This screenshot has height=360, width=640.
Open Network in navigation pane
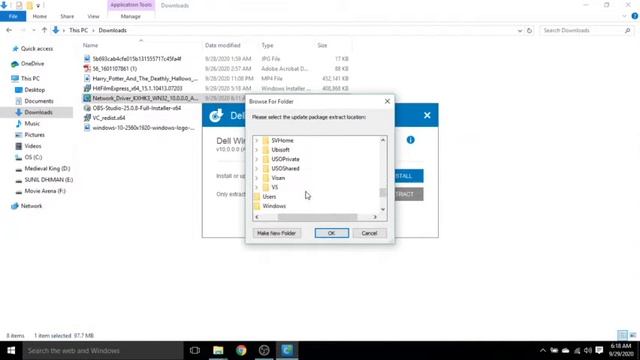click(31, 206)
